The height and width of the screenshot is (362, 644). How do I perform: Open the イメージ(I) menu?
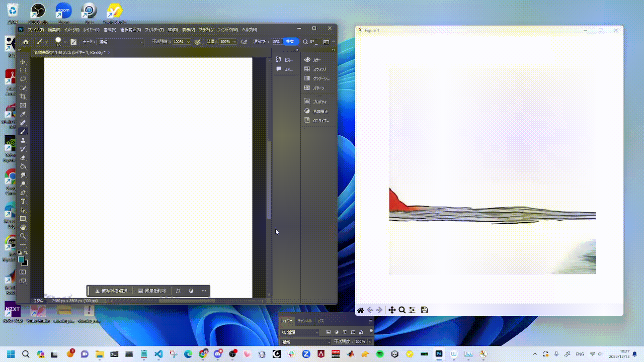pyautogui.click(x=72, y=30)
